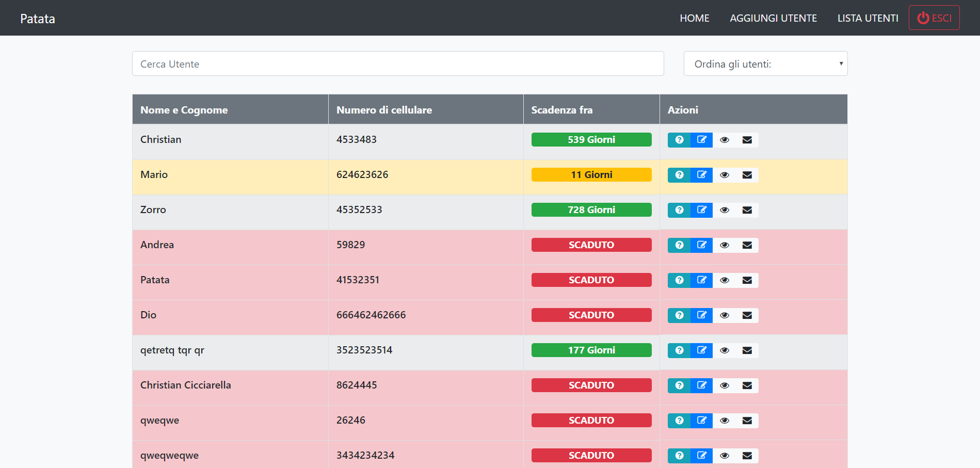The width and height of the screenshot is (980, 468).
Task: Click the Nome e Cognome column header
Action: tap(230, 109)
